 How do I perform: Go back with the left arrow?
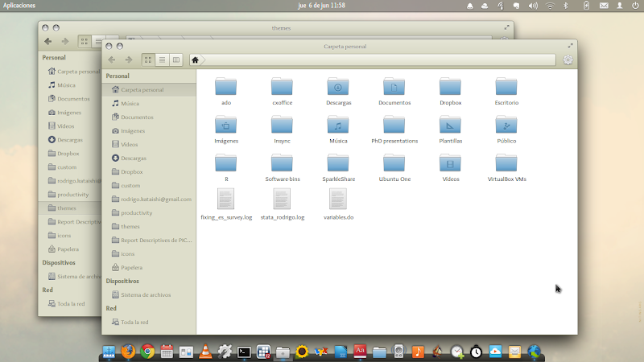[x=113, y=60]
